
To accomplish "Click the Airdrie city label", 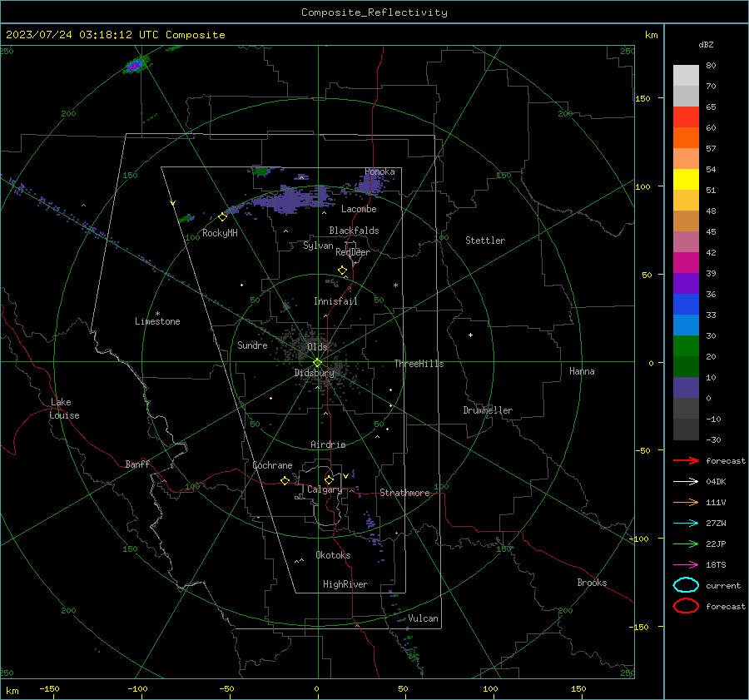I will 328,444.
